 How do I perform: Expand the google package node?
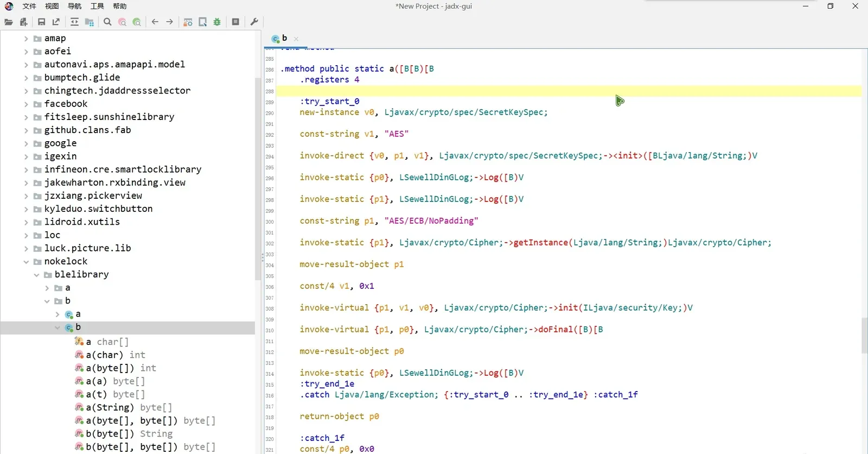click(x=26, y=143)
